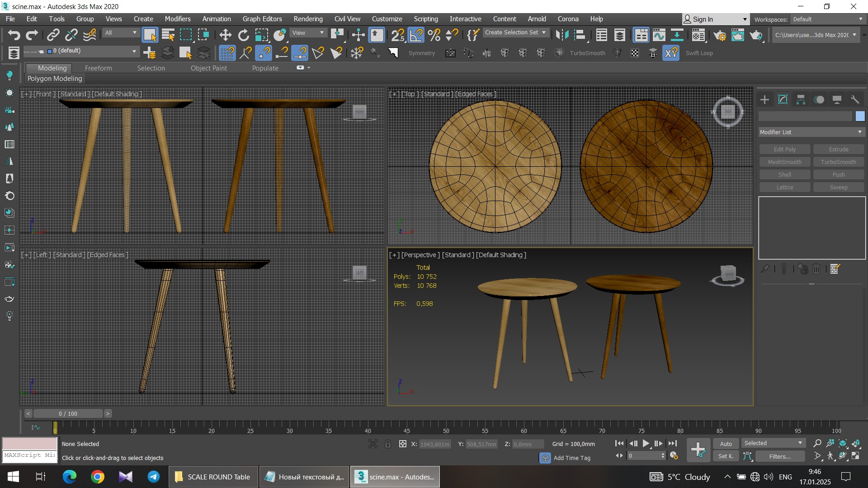Click the Sweep modifier button
Screen dimensions: 868x488
[838, 187]
